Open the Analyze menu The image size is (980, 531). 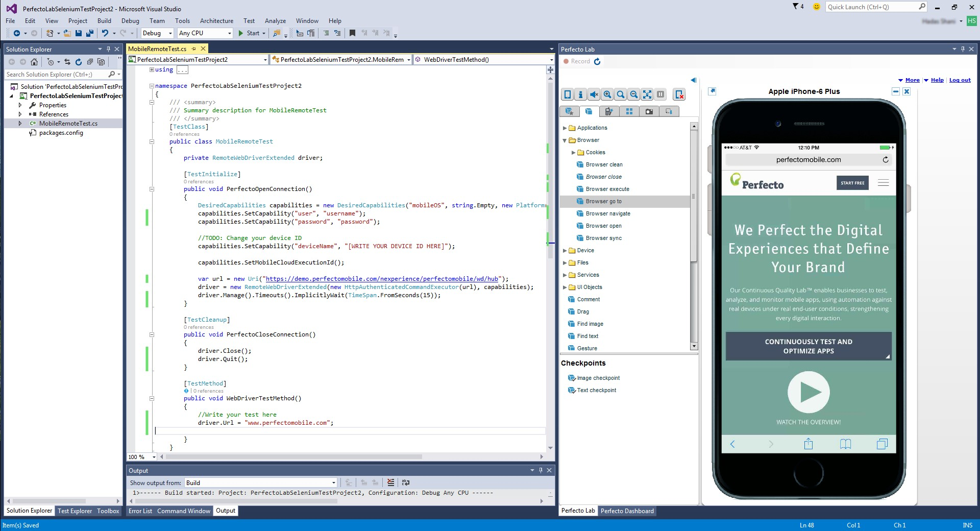[275, 21]
